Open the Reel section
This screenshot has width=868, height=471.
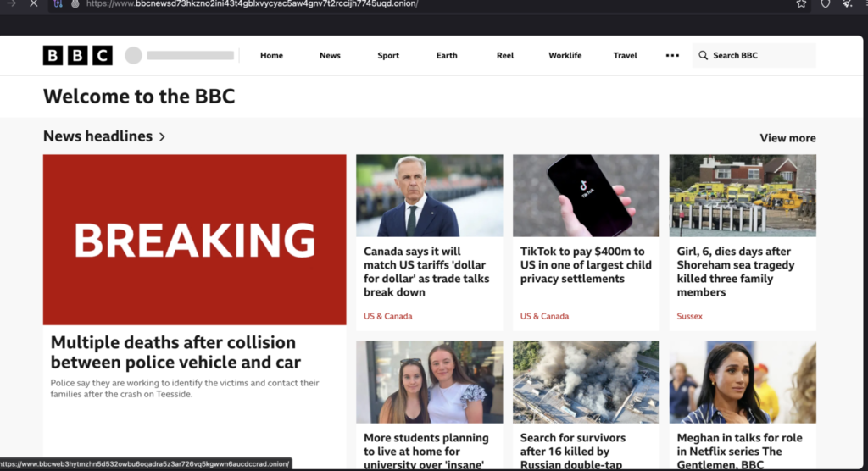(505, 55)
